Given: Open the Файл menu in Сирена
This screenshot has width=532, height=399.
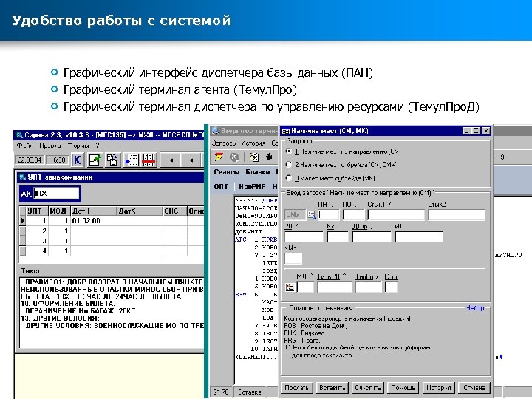Looking at the screenshot, I should pos(24,146).
